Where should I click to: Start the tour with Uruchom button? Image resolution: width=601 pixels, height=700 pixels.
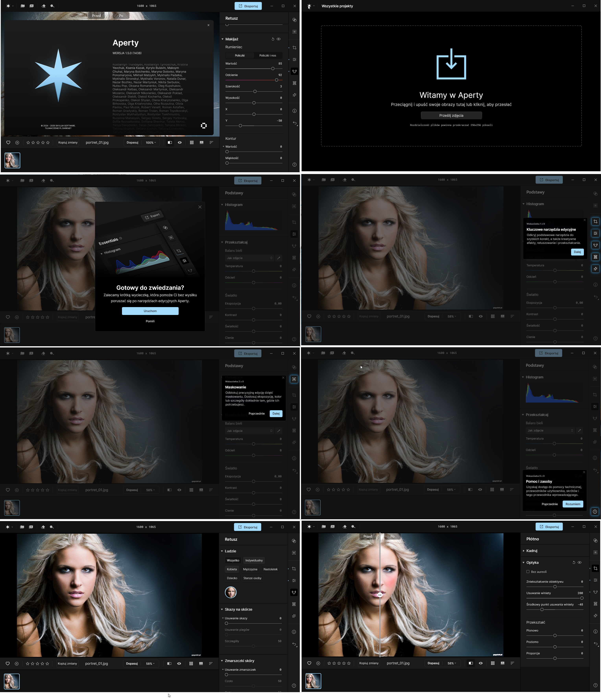coord(150,311)
